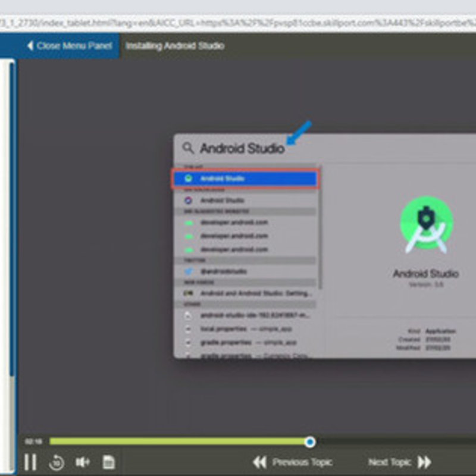Select the android-studio-ide file result
476x476 pixels.
pyautogui.click(x=245, y=315)
